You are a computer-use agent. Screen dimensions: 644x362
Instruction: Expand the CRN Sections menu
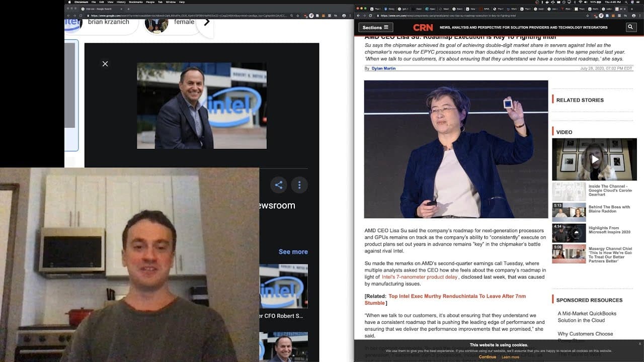pos(375,27)
